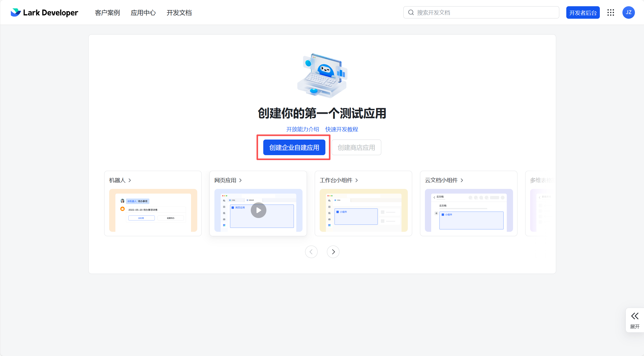Open the 客户案例 menu

click(107, 12)
